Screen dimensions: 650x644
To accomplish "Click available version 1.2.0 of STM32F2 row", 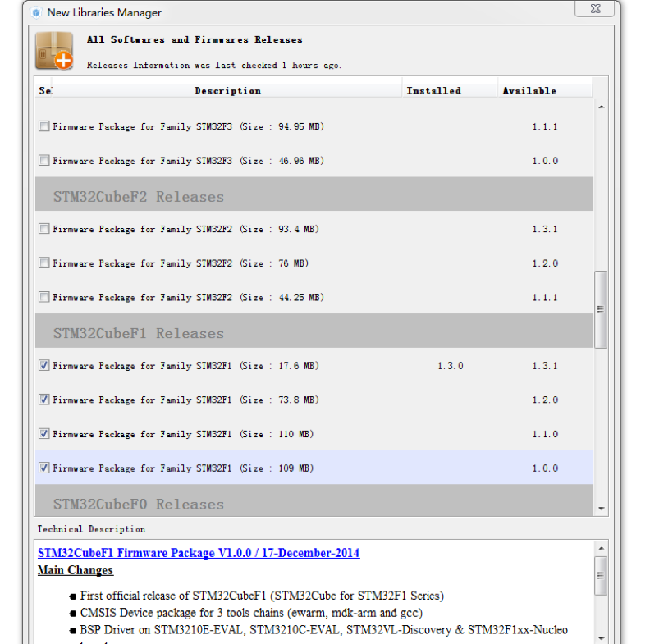I will coord(545,263).
